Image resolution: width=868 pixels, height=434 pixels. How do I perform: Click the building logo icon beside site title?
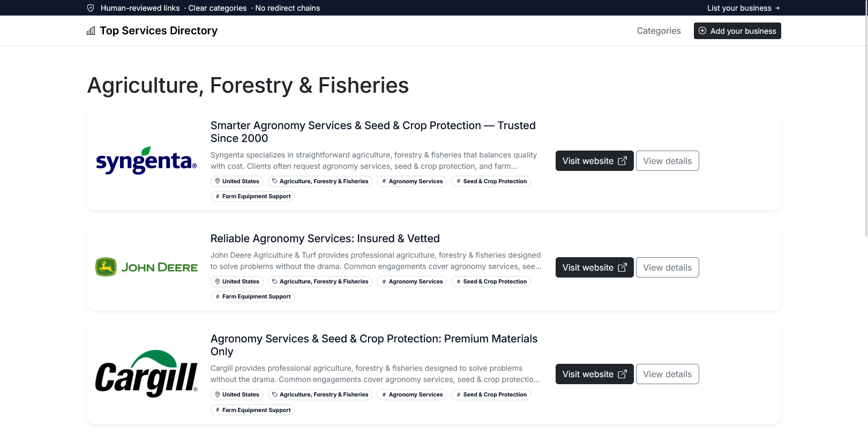91,31
